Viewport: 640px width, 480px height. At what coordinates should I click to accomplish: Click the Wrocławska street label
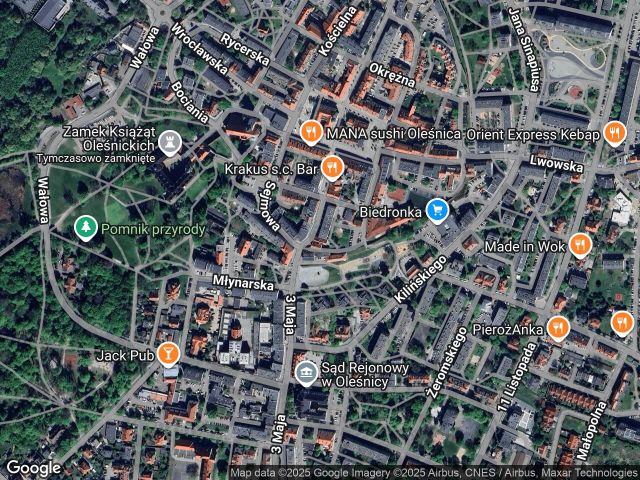(x=199, y=49)
